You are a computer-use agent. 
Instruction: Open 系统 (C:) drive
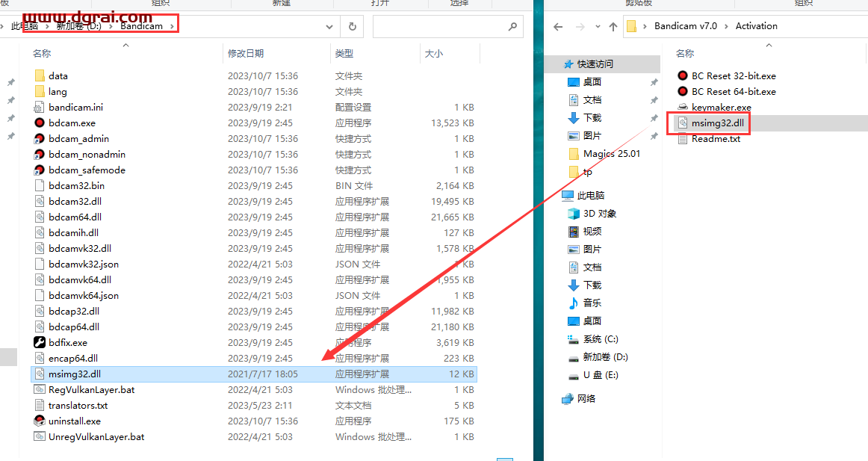pyautogui.click(x=601, y=339)
